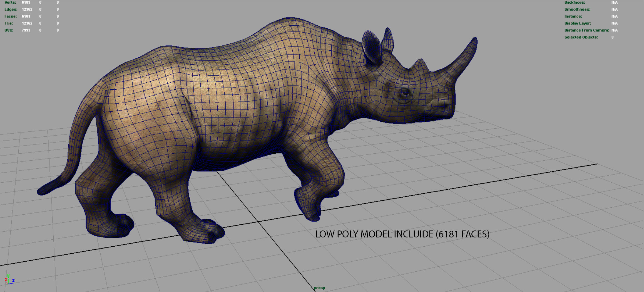
Task: Click the Instance label
Action: click(x=573, y=16)
